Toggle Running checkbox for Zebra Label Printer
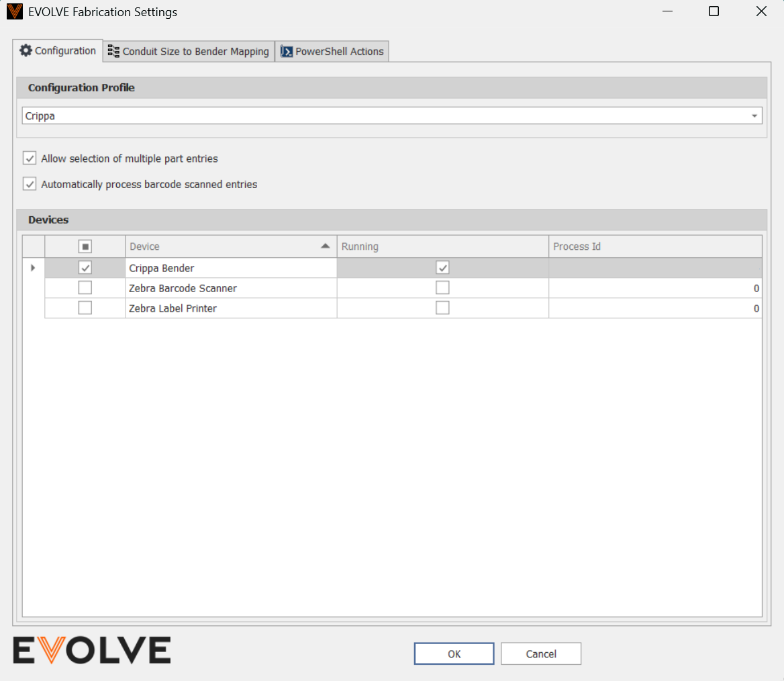The width and height of the screenshot is (784, 681). coord(442,308)
